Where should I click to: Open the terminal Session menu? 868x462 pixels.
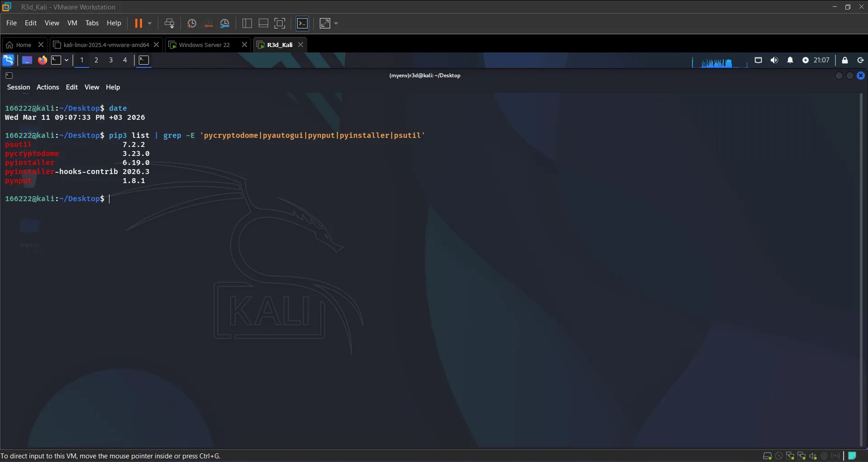19,87
